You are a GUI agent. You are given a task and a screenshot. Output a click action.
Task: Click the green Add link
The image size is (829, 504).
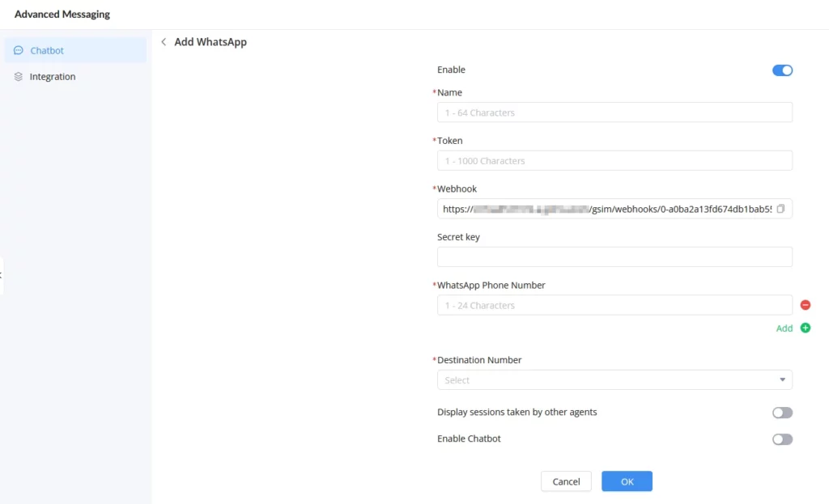[784, 328]
